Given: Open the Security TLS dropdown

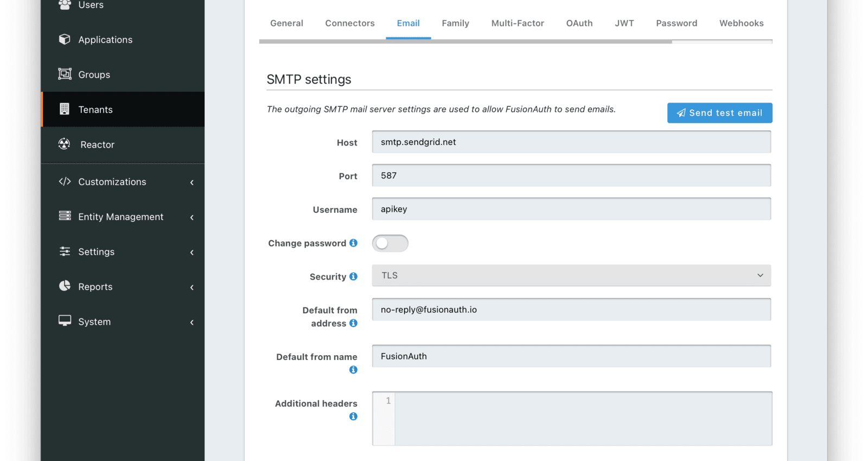Looking at the screenshot, I should 571,275.
